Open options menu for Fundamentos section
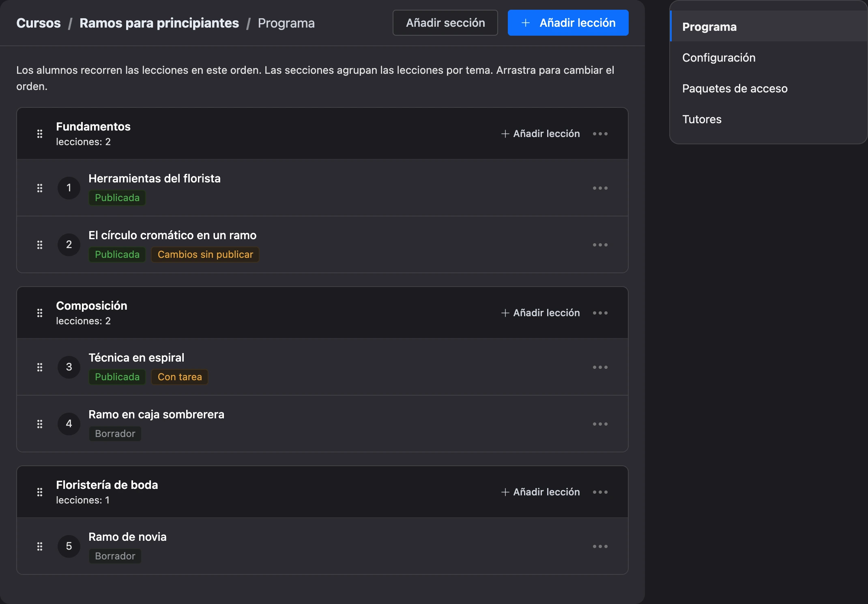868x604 pixels. [x=600, y=134]
